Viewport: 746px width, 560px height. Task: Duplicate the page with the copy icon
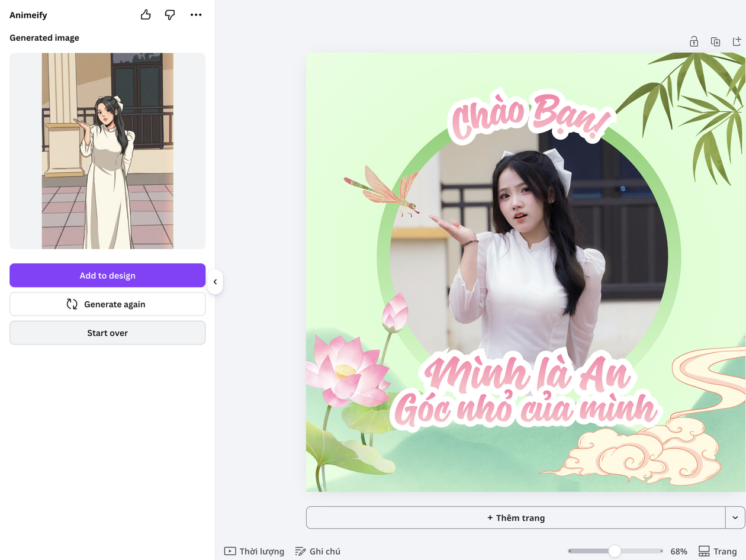715,41
